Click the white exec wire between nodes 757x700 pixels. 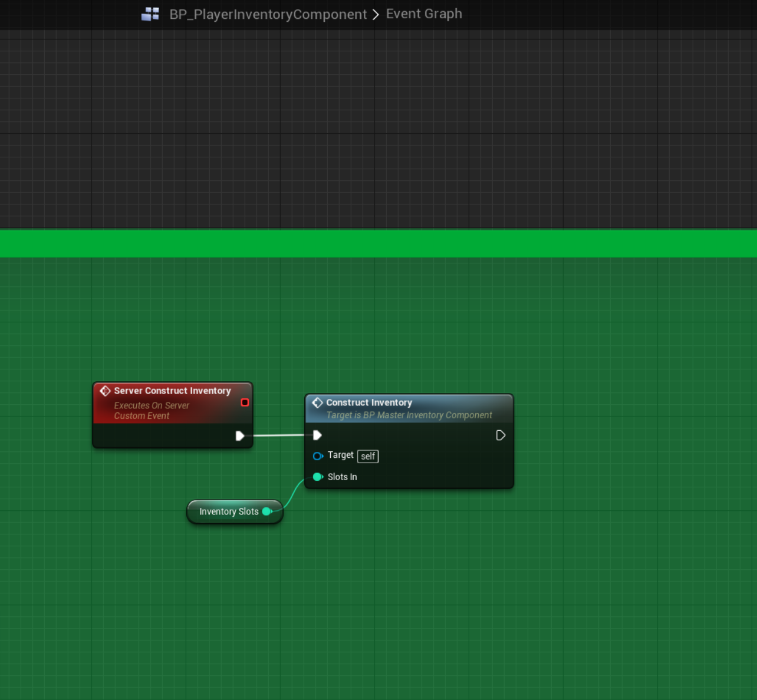(x=278, y=435)
